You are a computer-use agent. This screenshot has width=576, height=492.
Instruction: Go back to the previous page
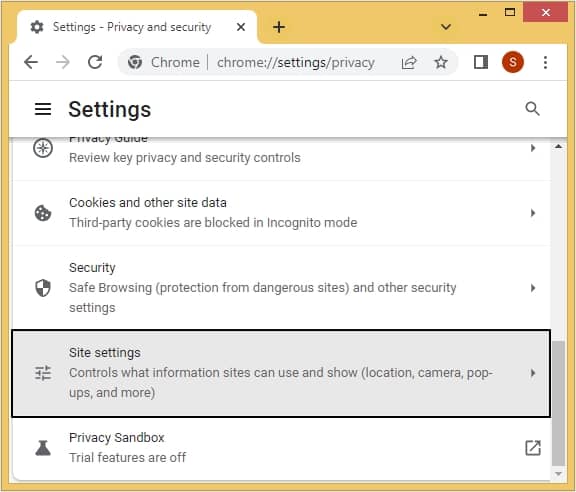click(31, 62)
